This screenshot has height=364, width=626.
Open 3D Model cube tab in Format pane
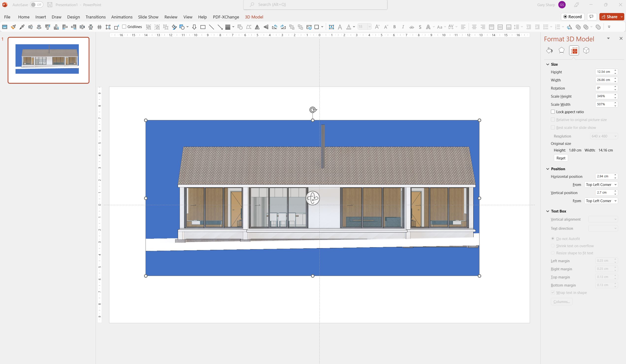point(586,50)
